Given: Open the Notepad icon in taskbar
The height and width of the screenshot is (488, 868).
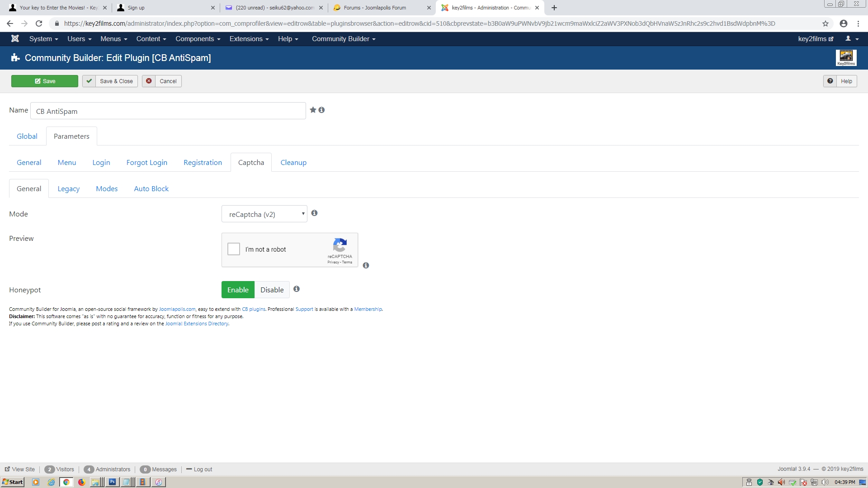Looking at the screenshot, I should [x=127, y=482].
